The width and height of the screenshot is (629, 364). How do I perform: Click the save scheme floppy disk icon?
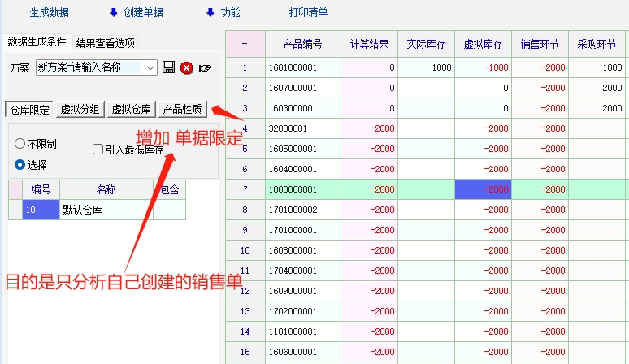click(x=169, y=67)
